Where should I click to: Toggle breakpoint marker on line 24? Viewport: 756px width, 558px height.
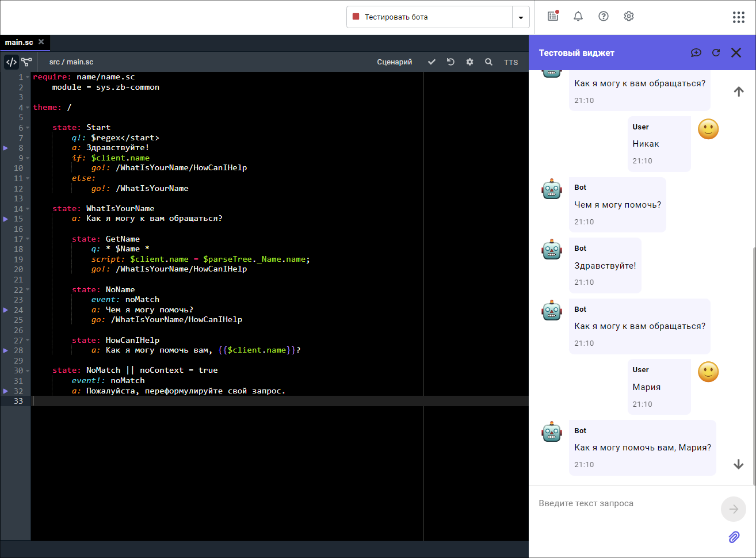coord(6,310)
